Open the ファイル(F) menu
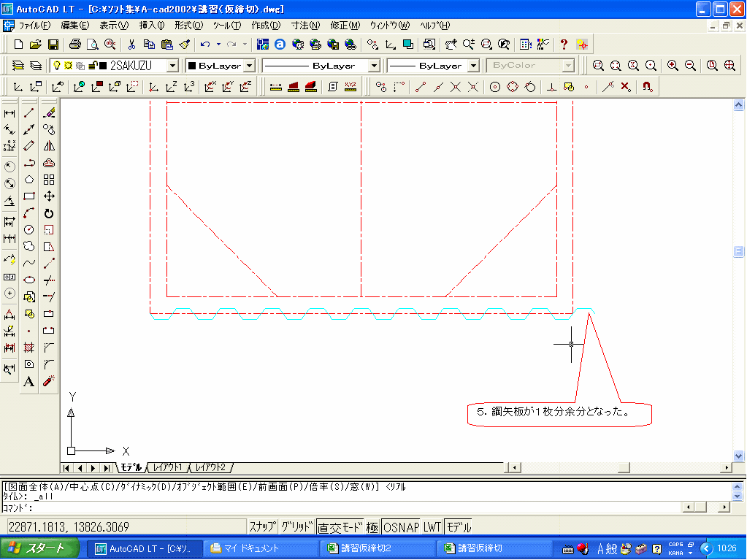 34,26
